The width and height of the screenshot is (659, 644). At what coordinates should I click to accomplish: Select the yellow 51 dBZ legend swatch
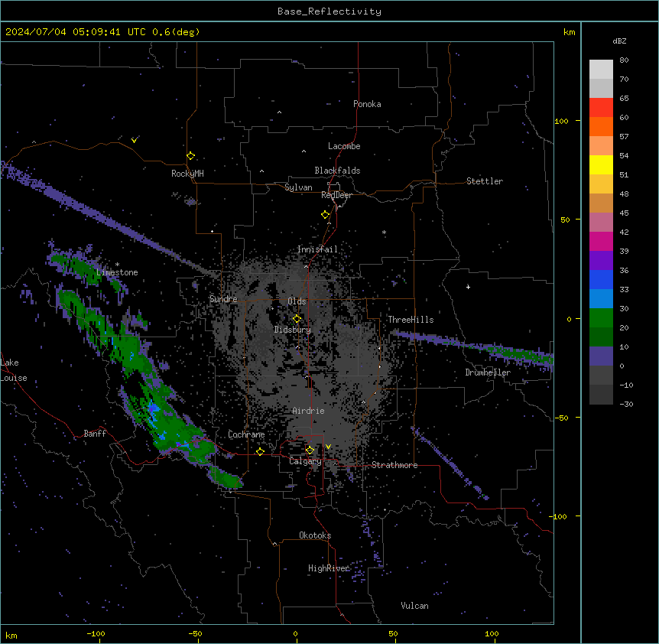tap(601, 164)
